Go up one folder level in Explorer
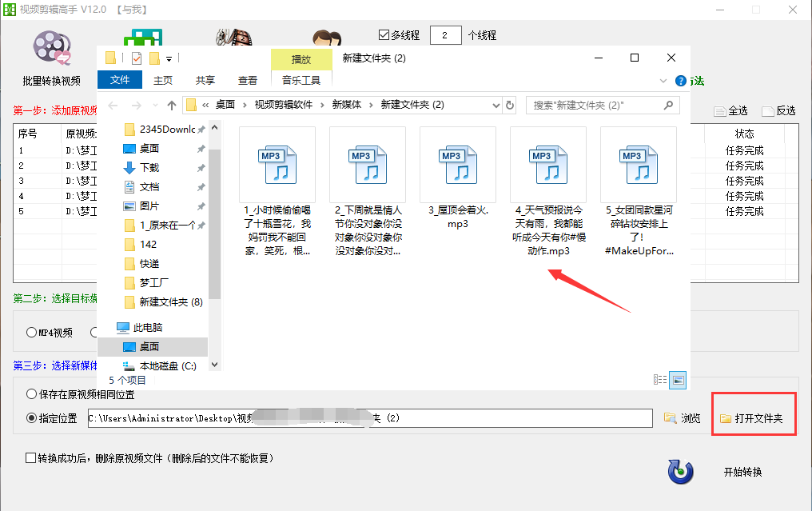The image size is (812, 511). [172, 106]
